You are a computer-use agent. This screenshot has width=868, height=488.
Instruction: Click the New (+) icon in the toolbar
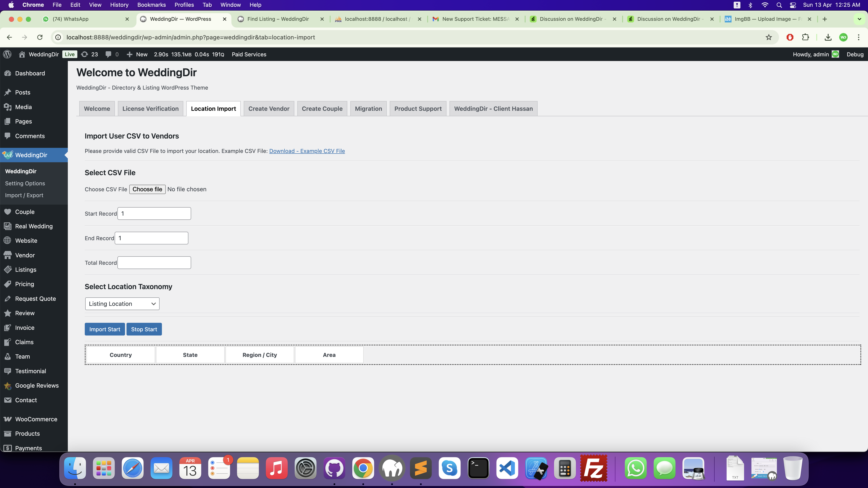click(x=130, y=54)
